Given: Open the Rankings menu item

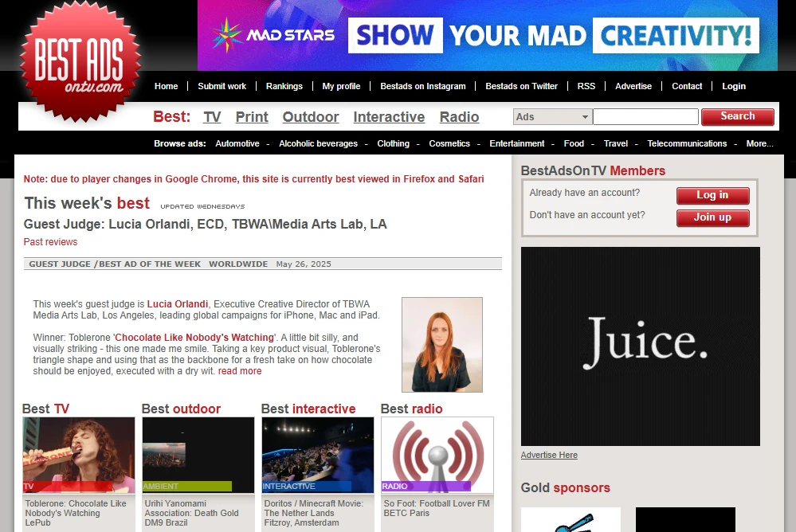Looking at the screenshot, I should 284,86.
